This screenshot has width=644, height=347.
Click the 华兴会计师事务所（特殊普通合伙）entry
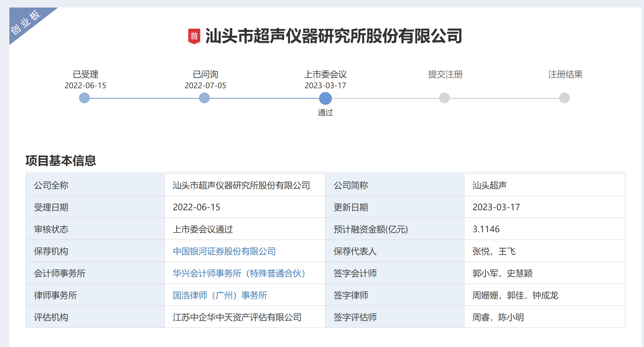tap(240, 273)
